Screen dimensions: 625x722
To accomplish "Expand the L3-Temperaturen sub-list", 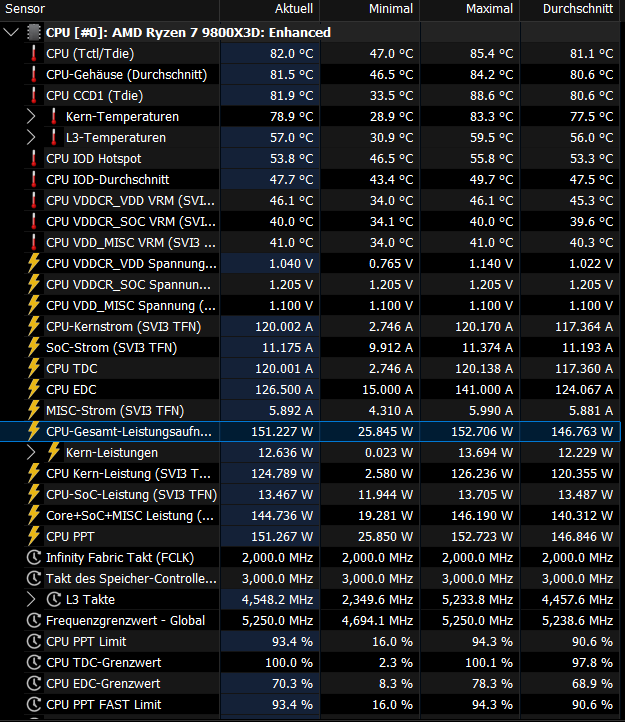I will click(31, 137).
